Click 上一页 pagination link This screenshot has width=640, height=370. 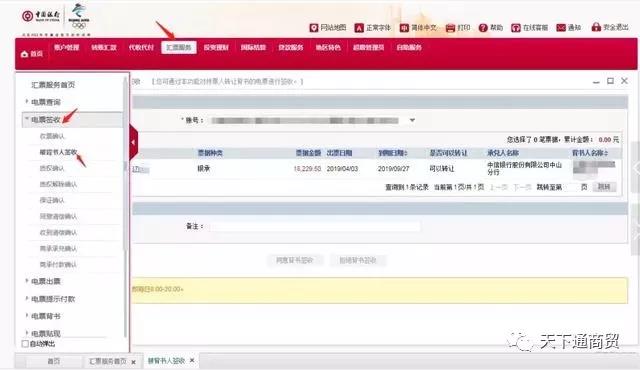coord(498,187)
